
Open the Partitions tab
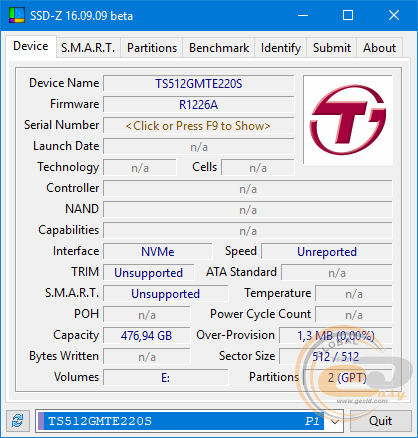(x=152, y=48)
